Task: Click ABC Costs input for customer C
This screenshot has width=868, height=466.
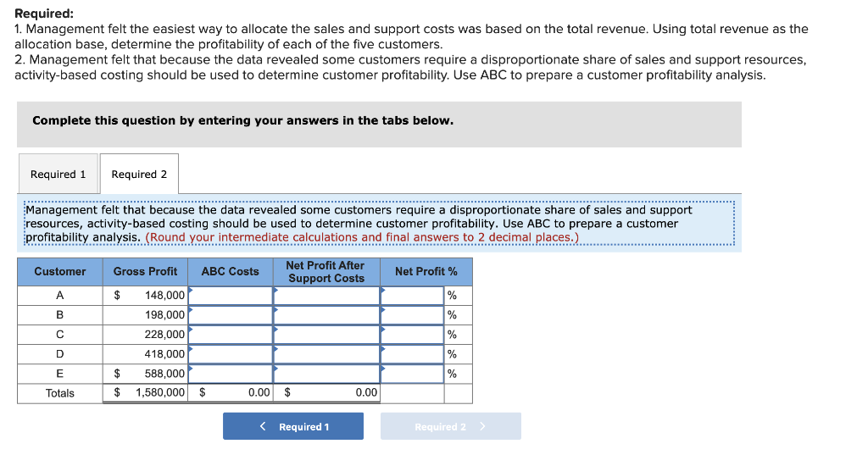Action: [x=231, y=335]
